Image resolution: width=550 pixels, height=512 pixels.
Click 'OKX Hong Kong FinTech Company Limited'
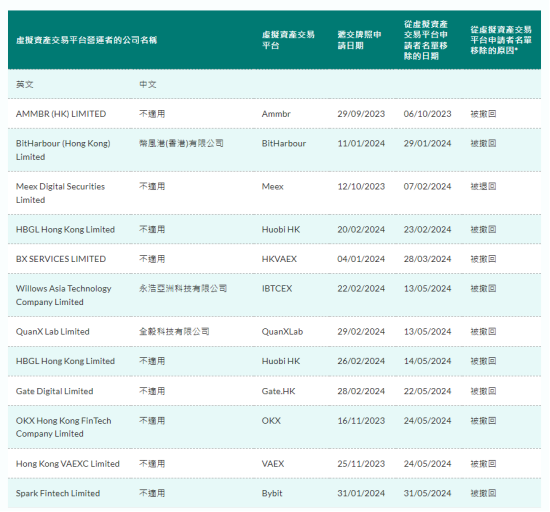coord(63,427)
